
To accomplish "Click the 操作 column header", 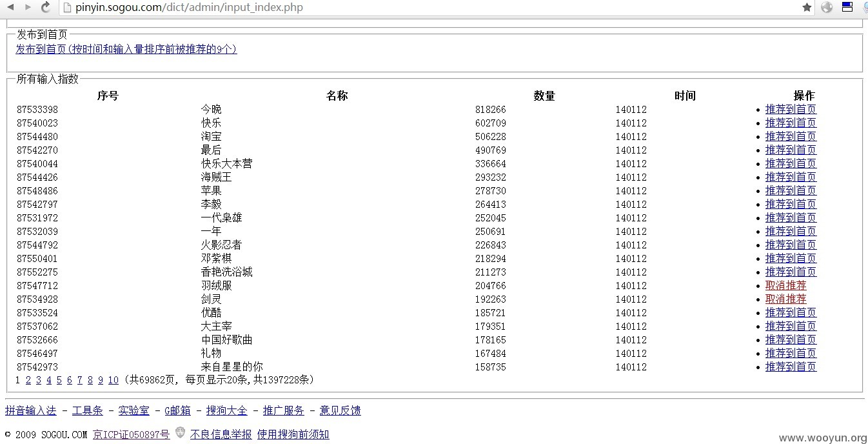I will point(804,96).
